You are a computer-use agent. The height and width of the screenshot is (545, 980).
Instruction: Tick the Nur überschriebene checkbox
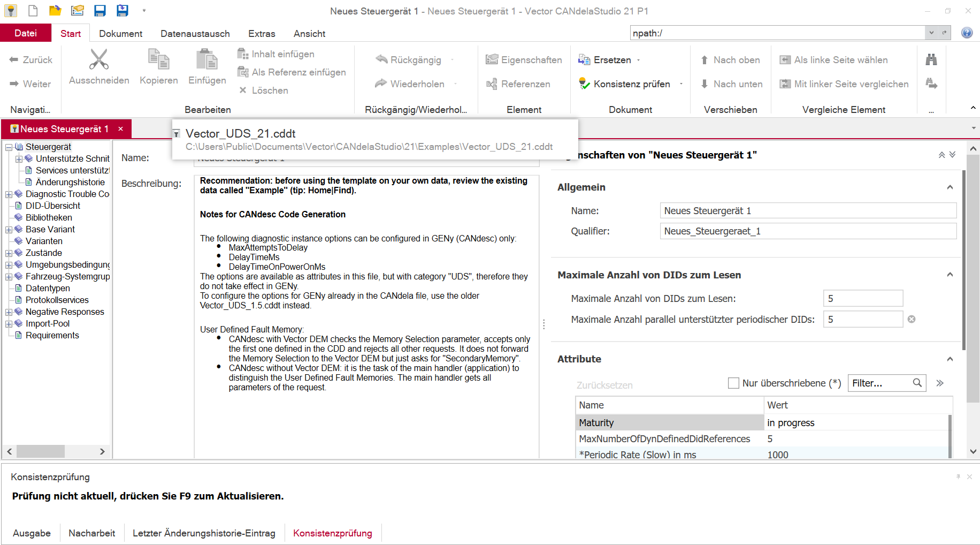733,383
